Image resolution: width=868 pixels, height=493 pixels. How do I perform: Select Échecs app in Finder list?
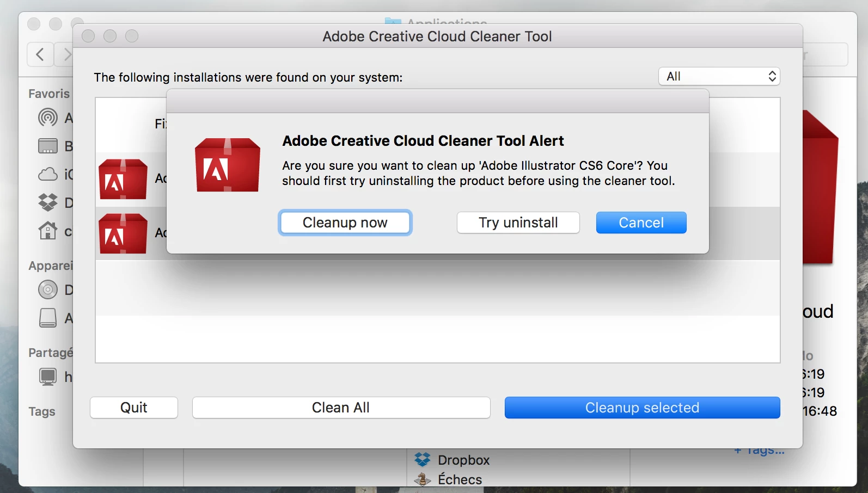460,479
